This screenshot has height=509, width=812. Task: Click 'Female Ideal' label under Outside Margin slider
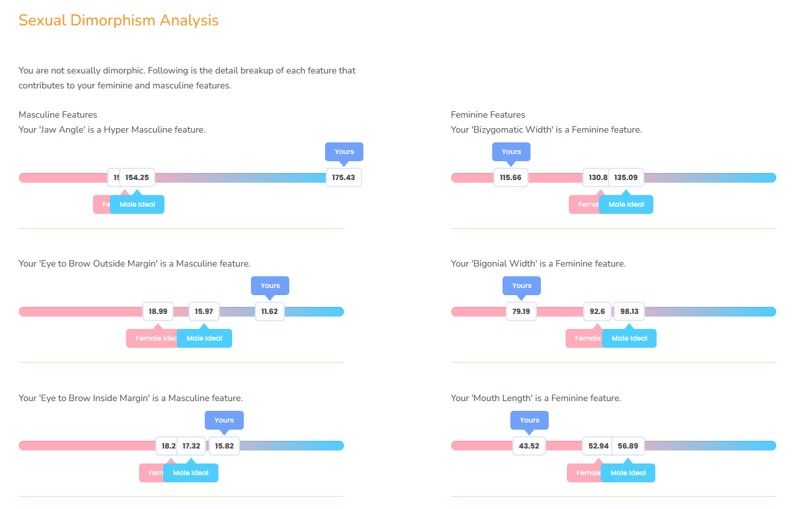click(153, 338)
